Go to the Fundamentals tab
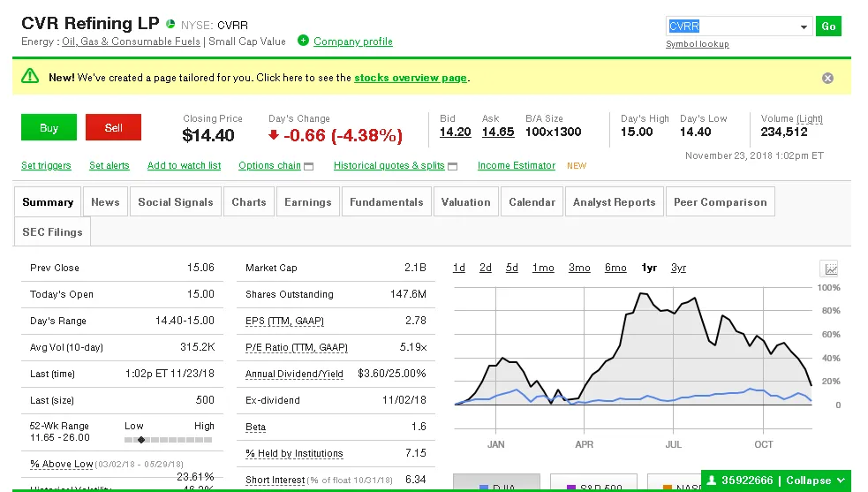The height and width of the screenshot is (492, 868). click(x=387, y=202)
